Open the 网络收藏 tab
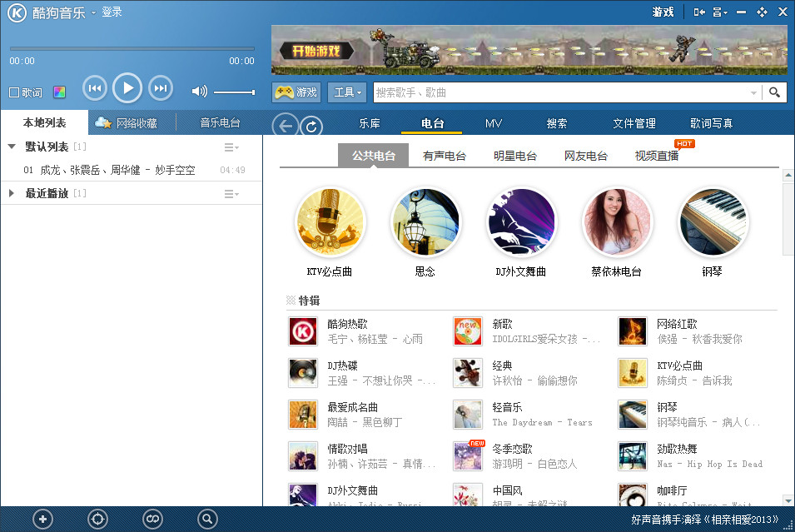This screenshot has height=532, width=795. (x=127, y=122)
